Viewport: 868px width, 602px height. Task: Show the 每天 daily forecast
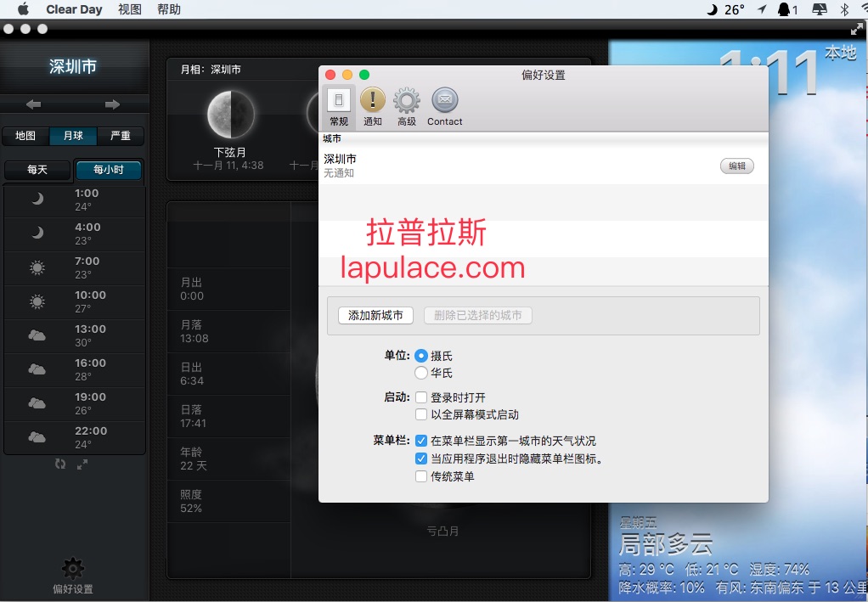coord(37,170)
